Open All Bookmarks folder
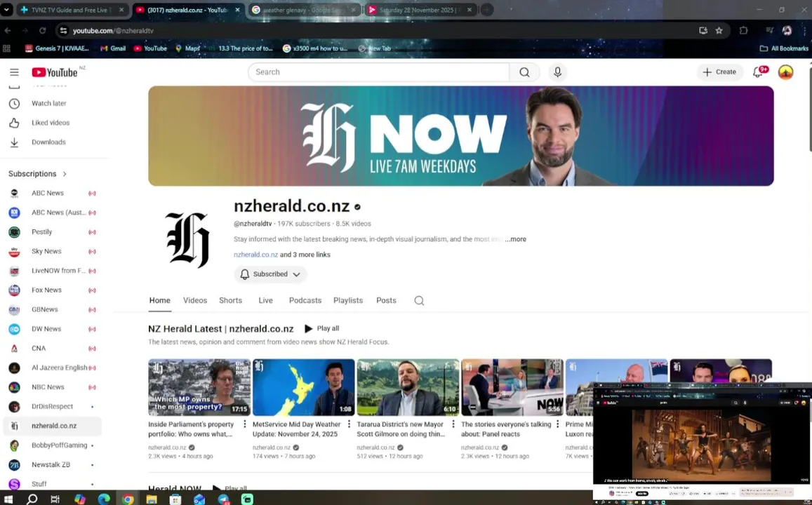 784,48
